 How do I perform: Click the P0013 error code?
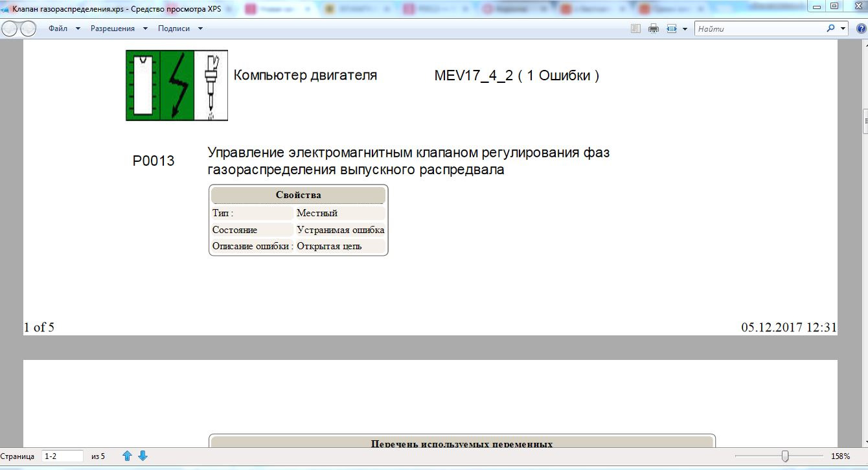154,161
